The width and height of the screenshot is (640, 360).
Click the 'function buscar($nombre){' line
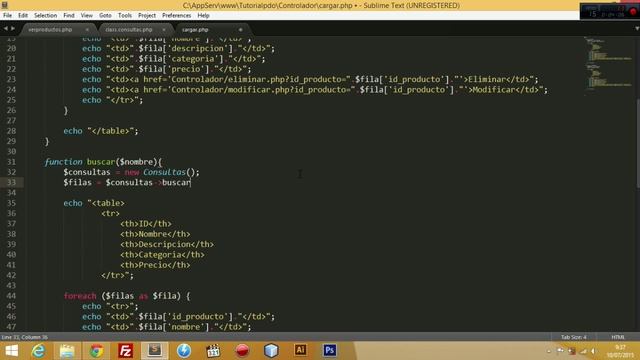103,162
